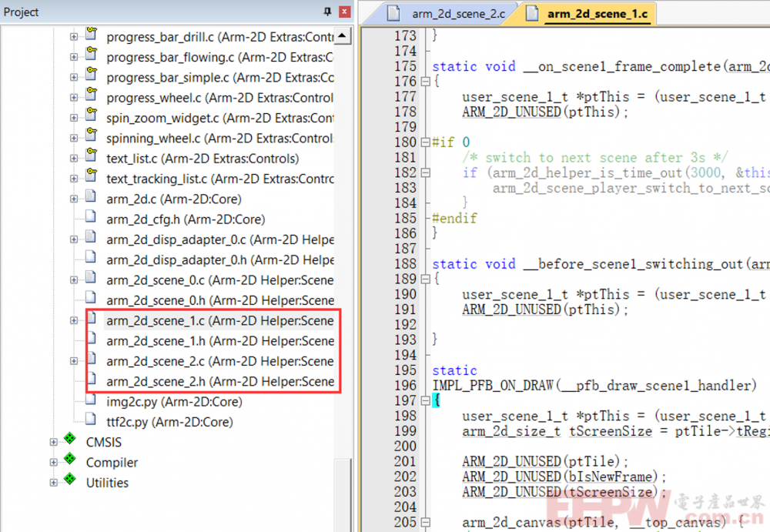Close the Project panel
Viewport: 770px width, 532px height.
pos(345,12)
